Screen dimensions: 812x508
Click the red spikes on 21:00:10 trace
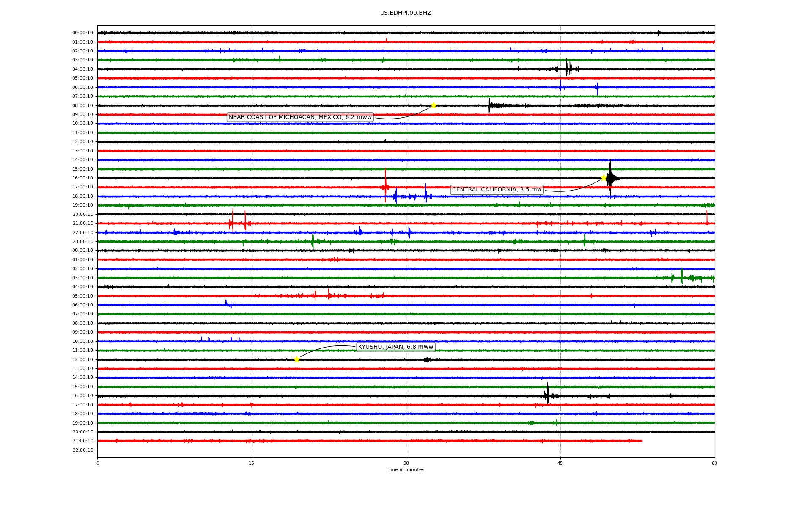[x=233, y=222]
